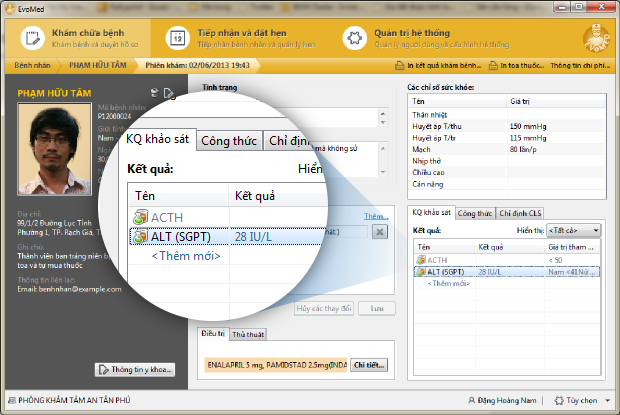Click the gear icon beside Tùy chọn

(559, 400)
